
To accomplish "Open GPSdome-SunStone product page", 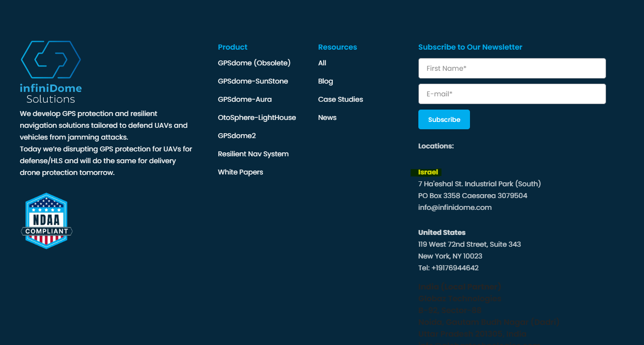I will [253, 81].
